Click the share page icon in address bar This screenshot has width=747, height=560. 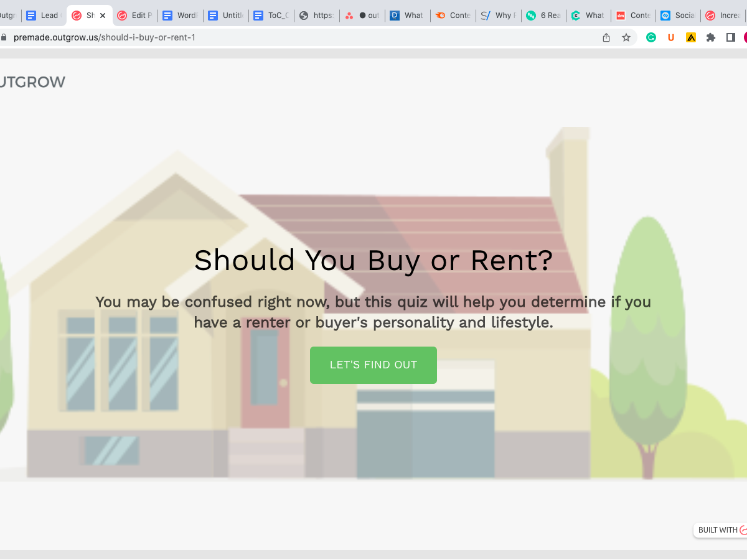point(606,37)
